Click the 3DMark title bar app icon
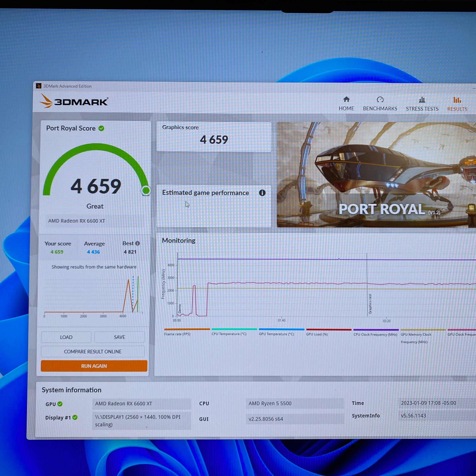This screenshot has width=476, height=476. (38, 86)
